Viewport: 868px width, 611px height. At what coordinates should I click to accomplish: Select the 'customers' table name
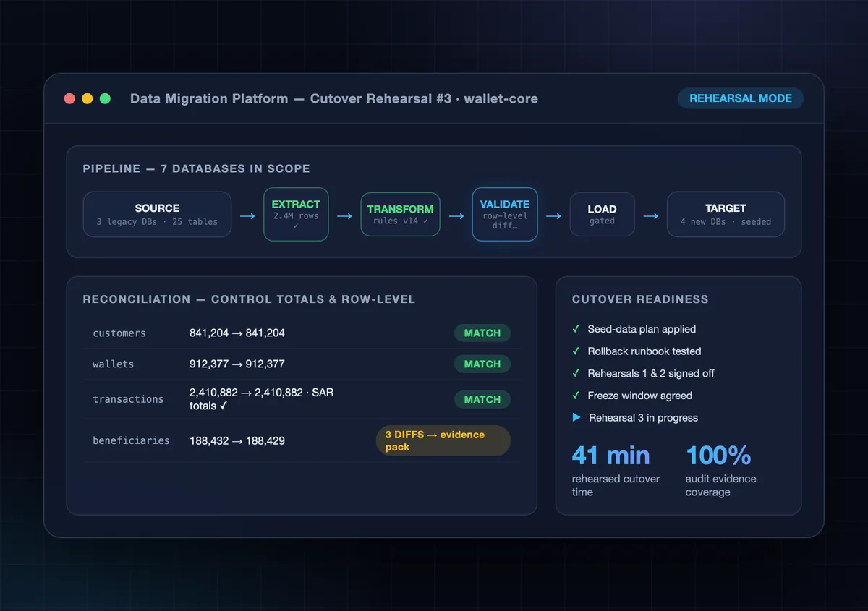coord(119,333)
